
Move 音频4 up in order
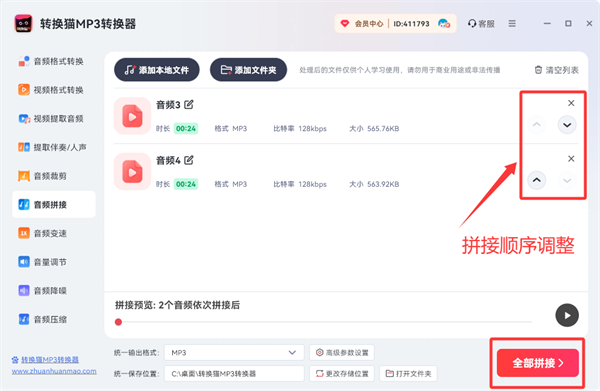(537, 180)
